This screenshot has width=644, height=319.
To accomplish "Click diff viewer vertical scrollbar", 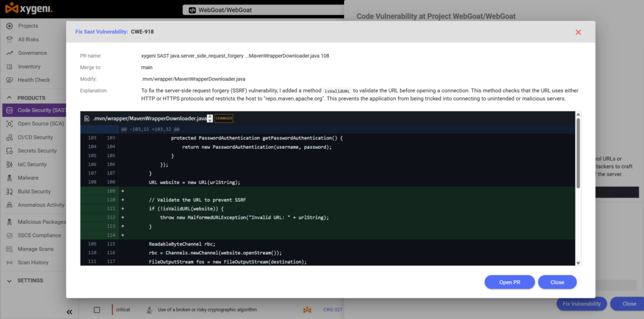I will [x=579, y=153].
